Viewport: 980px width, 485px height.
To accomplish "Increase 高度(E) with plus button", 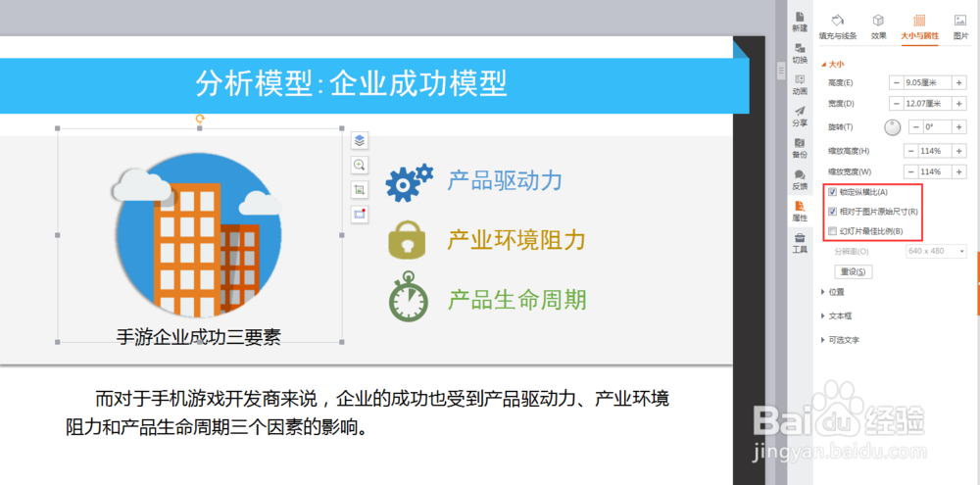I will click(x=959, y=82).
